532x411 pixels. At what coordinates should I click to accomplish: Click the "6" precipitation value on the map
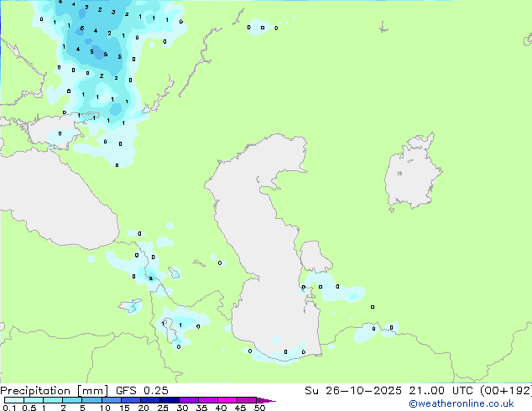pos(82,29)
